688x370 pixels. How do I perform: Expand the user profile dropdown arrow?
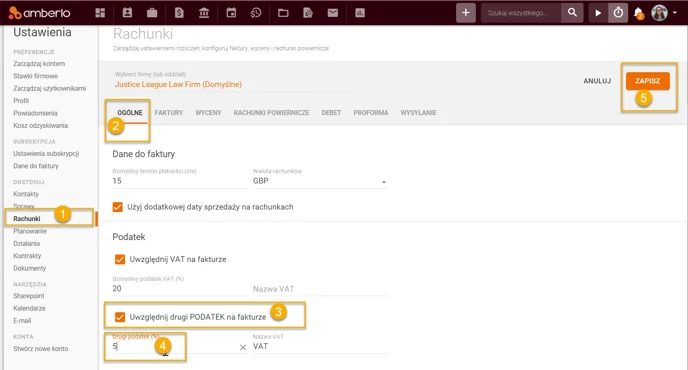click(x=674, y=13)
